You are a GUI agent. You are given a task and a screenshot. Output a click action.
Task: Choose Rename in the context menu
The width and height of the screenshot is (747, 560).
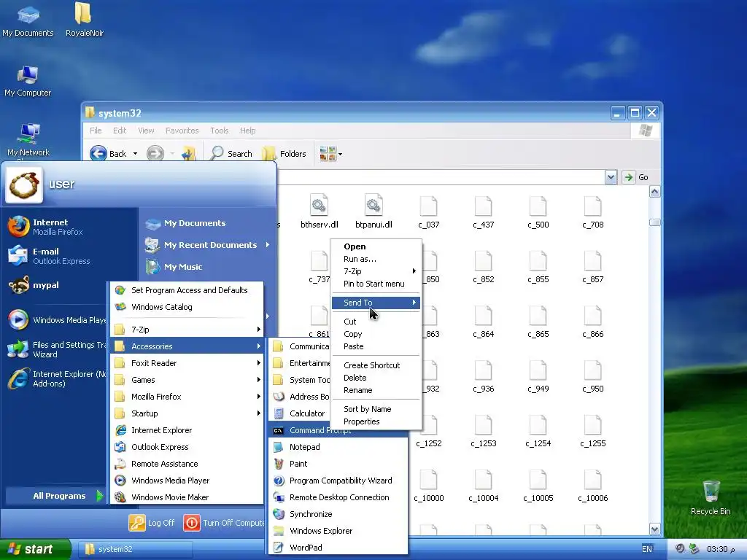376,390
